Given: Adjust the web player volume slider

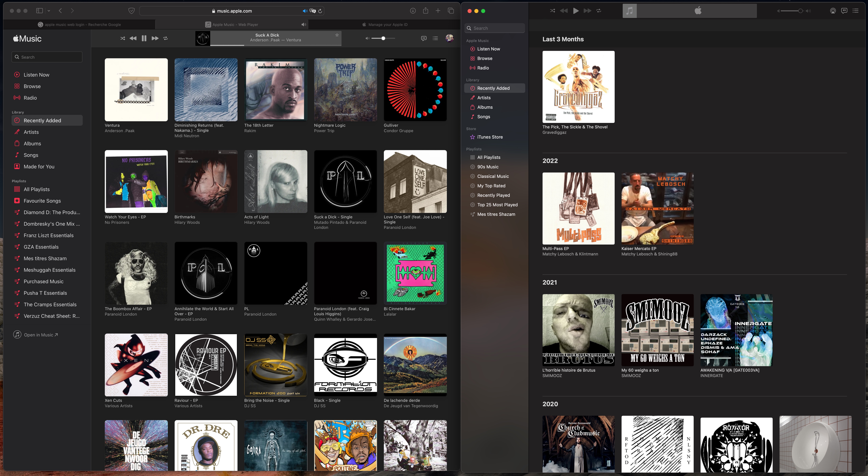Looking at the screenshot, I should tap(383, 38).
